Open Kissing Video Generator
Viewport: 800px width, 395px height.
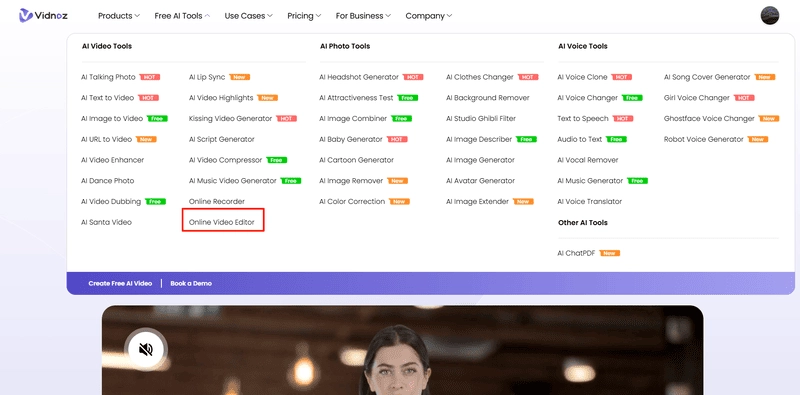pyautogui.click(x=230, y=118)
